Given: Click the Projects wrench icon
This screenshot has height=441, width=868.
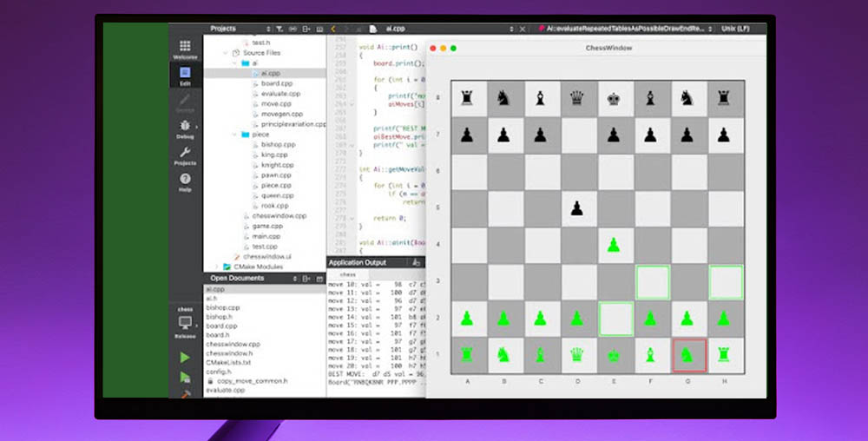Looking at the screenshot, I should coord(184,155).
